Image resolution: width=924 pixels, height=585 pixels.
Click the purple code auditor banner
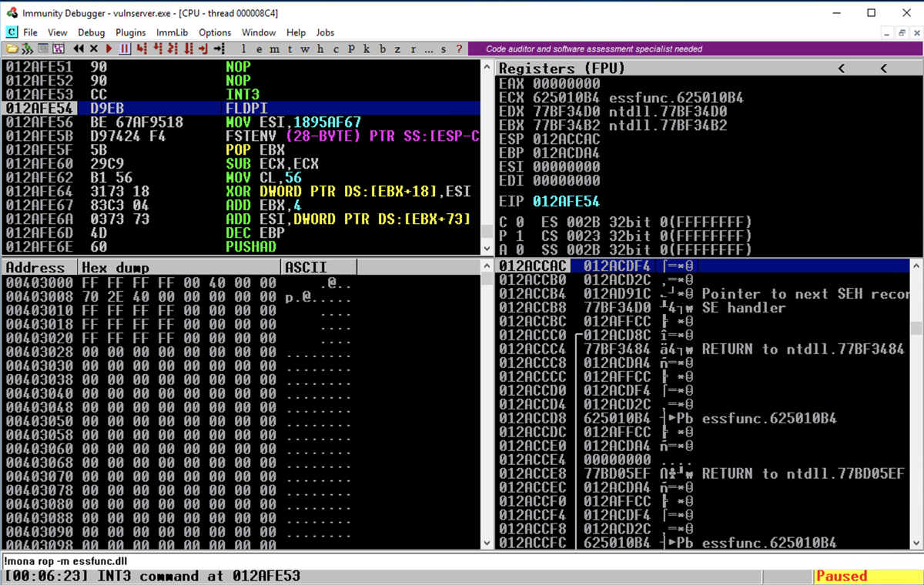[593, 48]
